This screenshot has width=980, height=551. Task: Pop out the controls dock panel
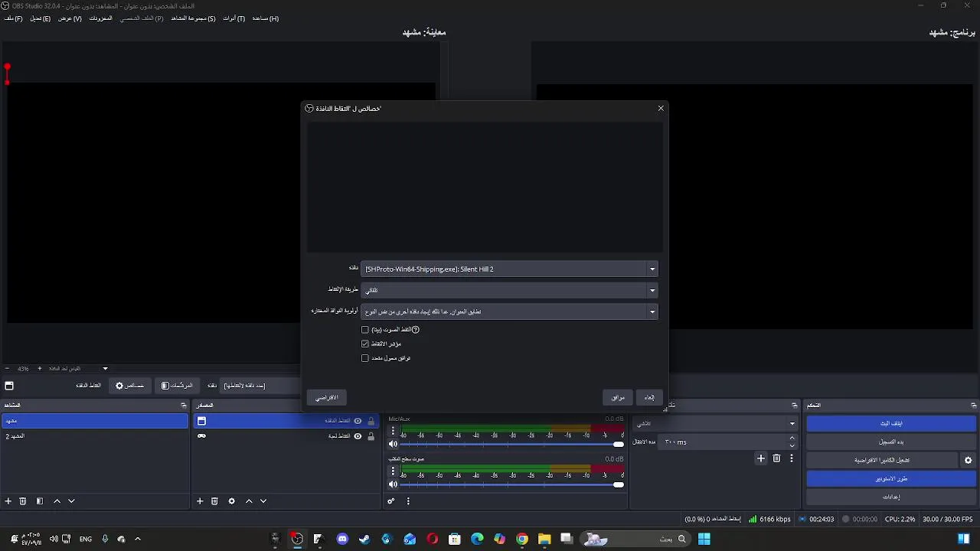973,405
